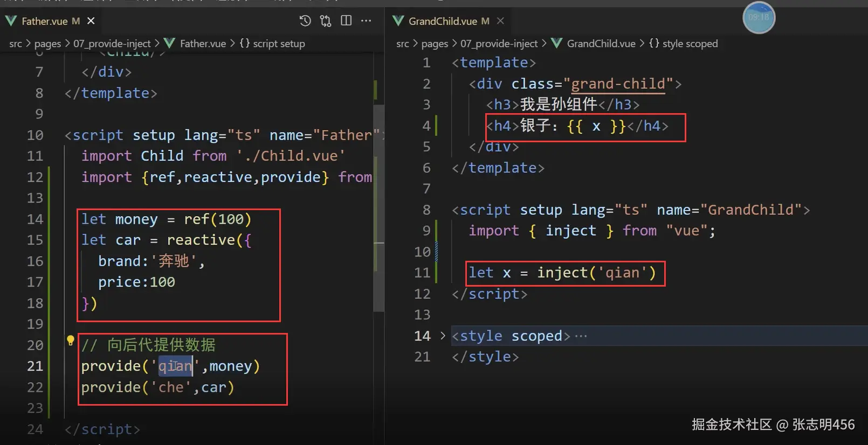Image resolution: width=868 pixels, height=445 pixels.
Task: Expand folded style scoped block at line 14
Action: 443,336
